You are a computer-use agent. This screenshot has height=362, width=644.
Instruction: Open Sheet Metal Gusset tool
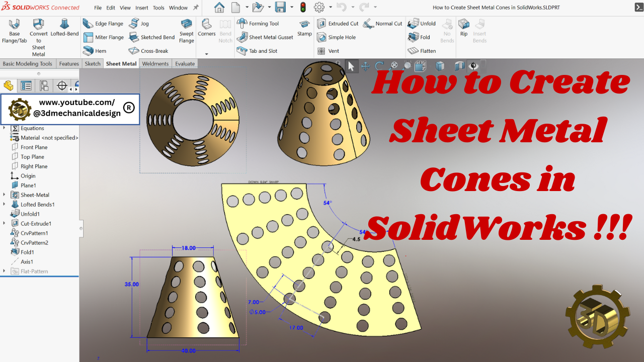tap(265, 37)
